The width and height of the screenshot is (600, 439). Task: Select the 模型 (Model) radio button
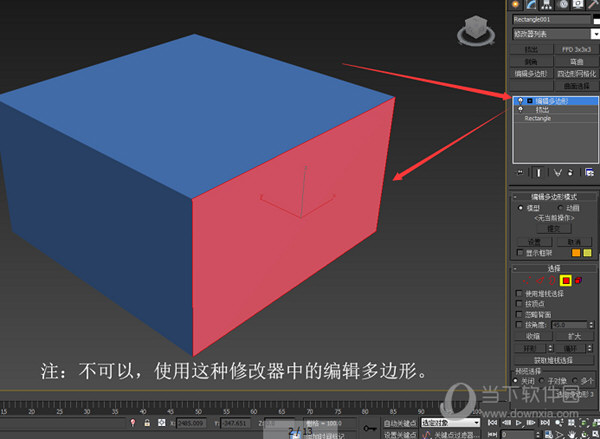pyautogui.click(x=520, y=208)
